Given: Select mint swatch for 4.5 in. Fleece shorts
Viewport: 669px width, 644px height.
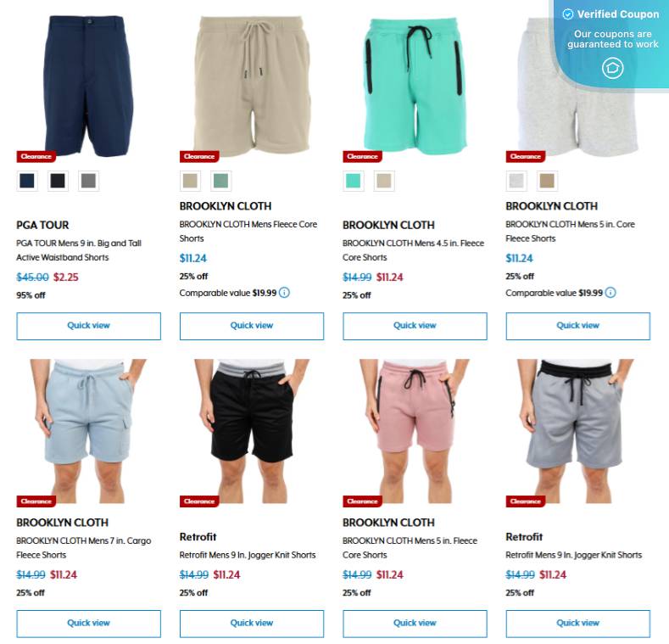Looking at the screenshot, I should 353,181.
